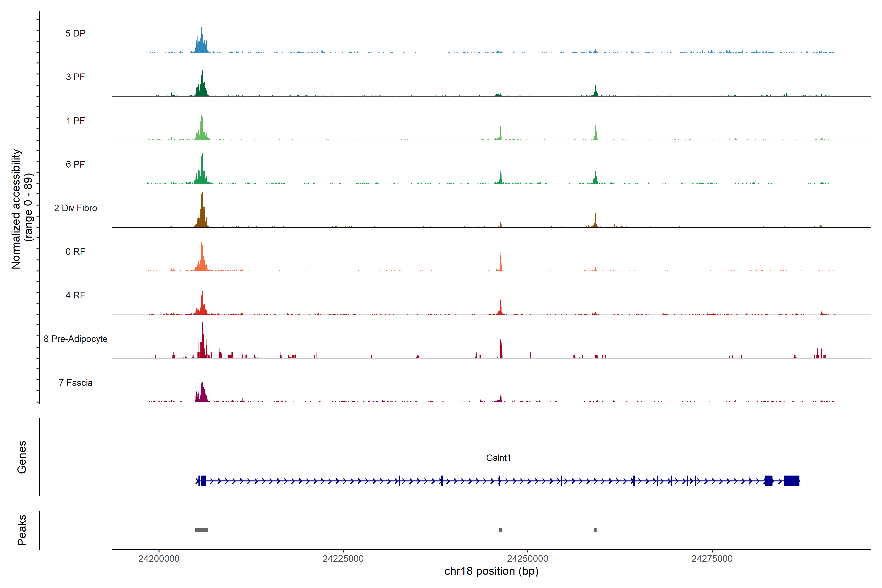This screenshot has height=588, width=882.
Task: Click the Galnt1 gene name label
Action: 498,457
